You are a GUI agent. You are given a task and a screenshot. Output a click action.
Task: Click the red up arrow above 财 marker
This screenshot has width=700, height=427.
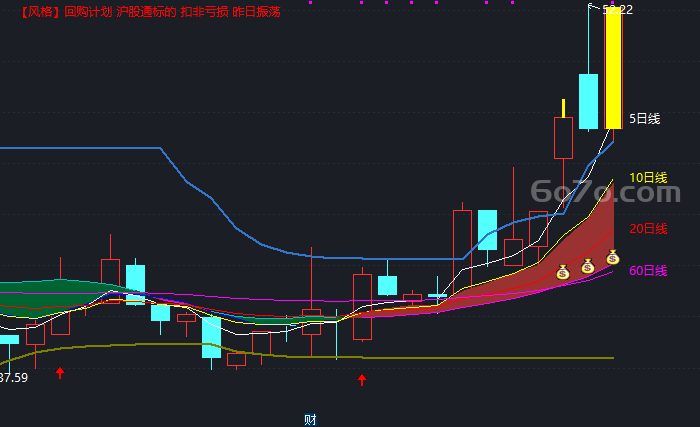[x=362, y=380]
